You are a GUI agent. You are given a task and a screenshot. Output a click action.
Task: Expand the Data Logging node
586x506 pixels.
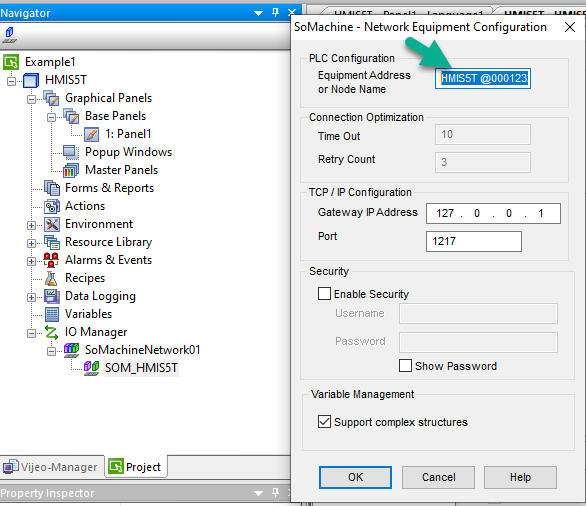32,297
